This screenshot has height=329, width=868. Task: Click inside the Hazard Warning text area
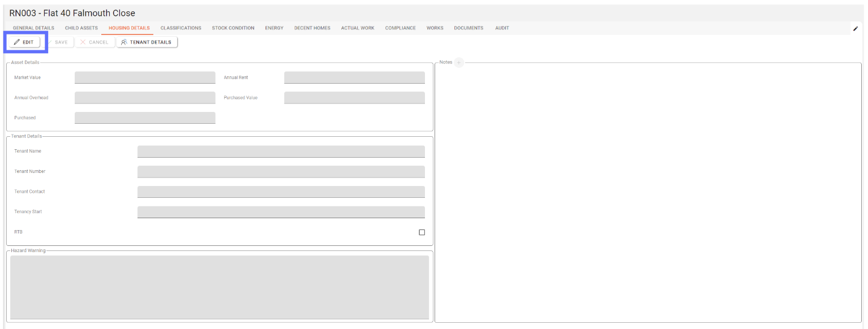coord(220,287)
